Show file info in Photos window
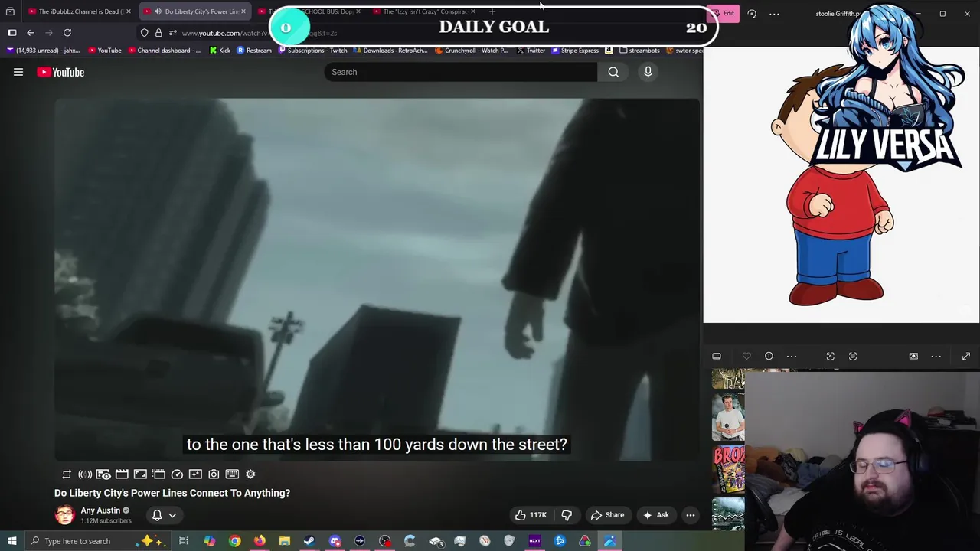The image size is (980, 551). tap(769, 356)
